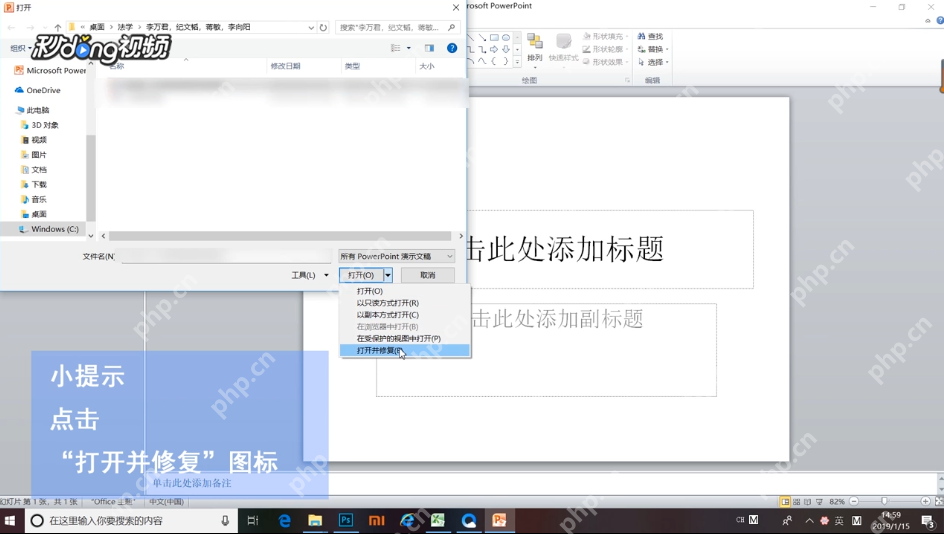
Task: Expand shapes gallery more button
Action: [x=517, y=61]
